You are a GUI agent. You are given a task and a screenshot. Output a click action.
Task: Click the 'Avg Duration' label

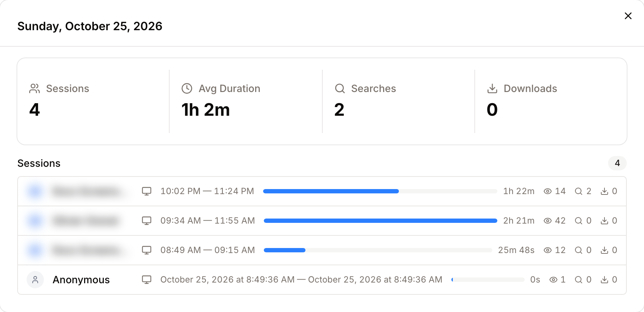230,88
